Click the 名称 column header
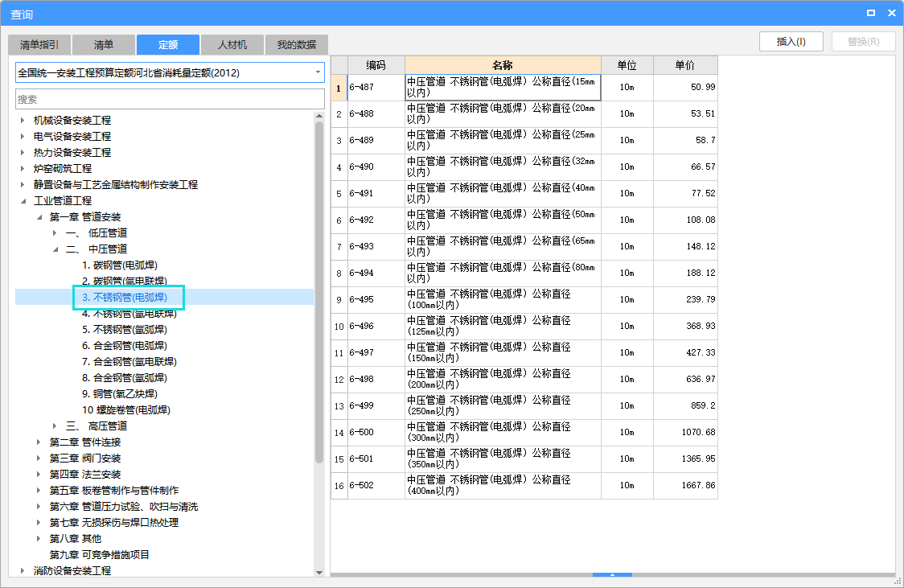Image resolution: width=904 pixels, height=588 pixels. (503, 65)
